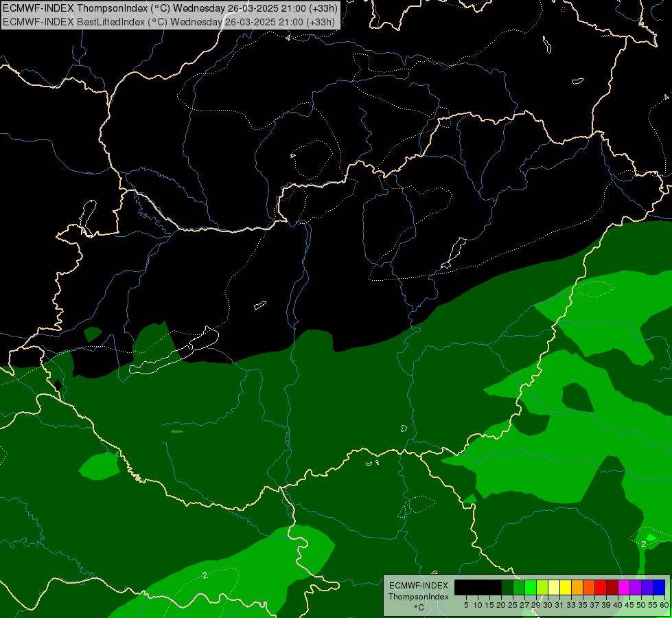Click the legend's ECMWF-INDEX label
The width and height of the screenshot is (672, 618).
[418, 586]
